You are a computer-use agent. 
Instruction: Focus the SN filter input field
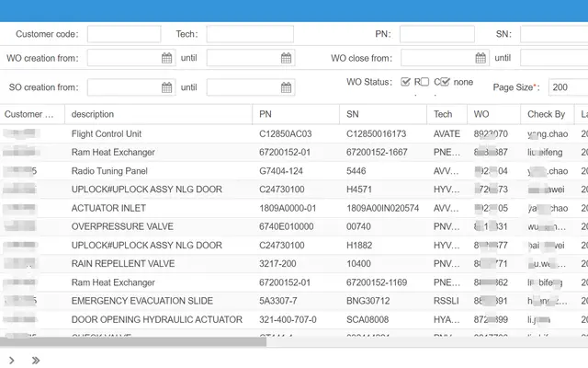[x=554, y=34]
